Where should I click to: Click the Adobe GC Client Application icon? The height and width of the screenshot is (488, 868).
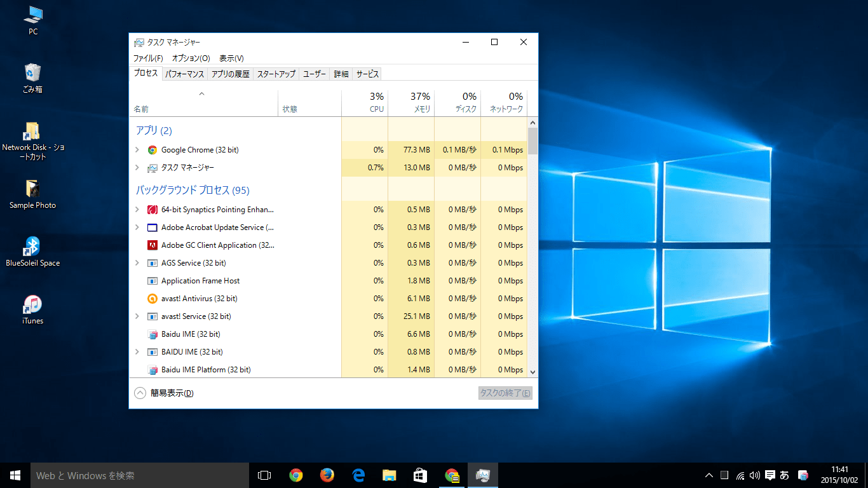pos(153,245)
